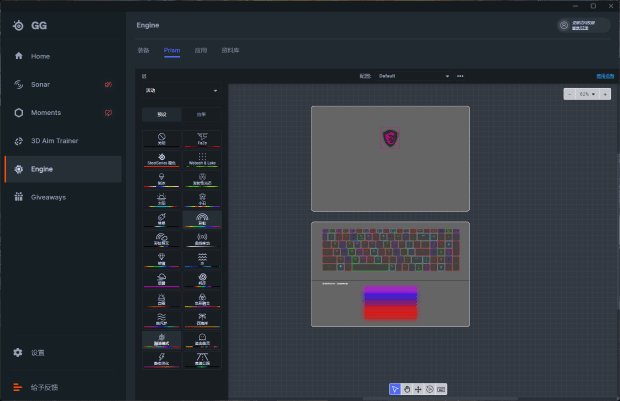Viewport: 620px width, 401px height.
Task: Zoom out with the minus button
Action: pos(569,94)
